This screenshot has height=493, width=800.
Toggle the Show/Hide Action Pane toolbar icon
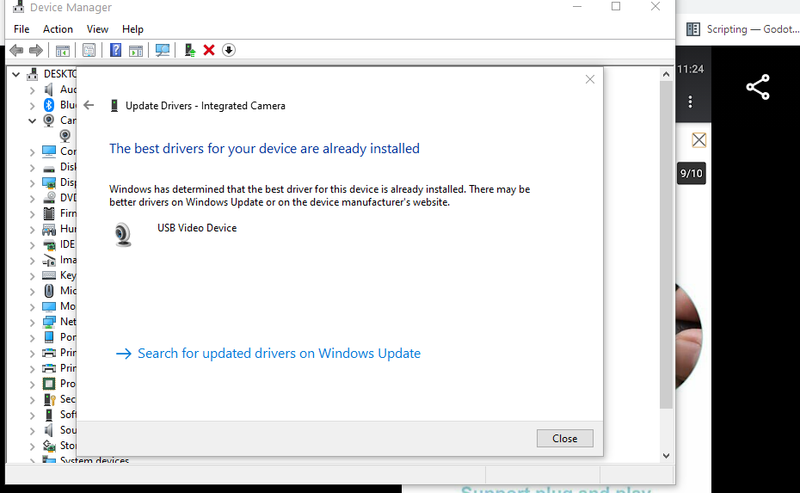136,51
